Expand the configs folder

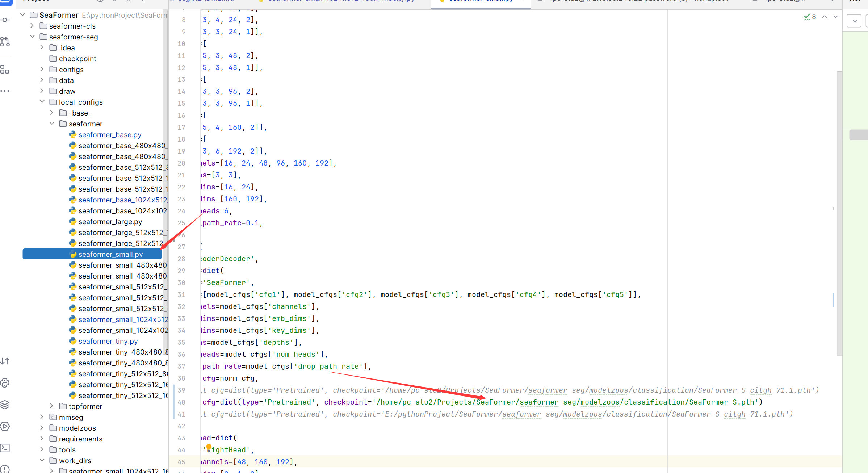(42, 69)
